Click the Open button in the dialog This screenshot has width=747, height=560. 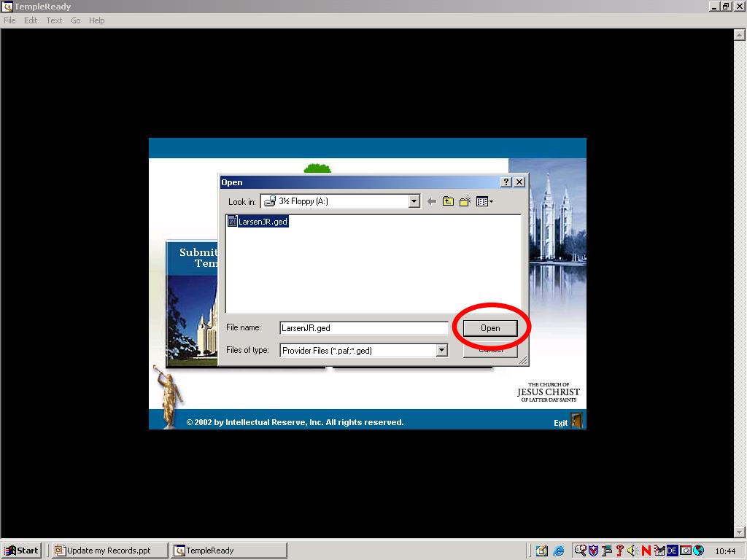[x=490, y=328]
